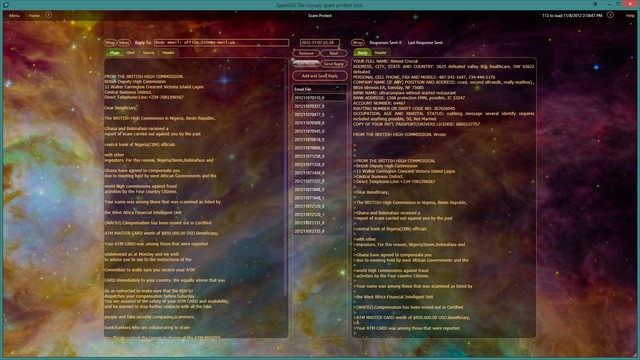Open the Header tab of received email
This screenshot has height=360, width=640.
tap(168, 53)
